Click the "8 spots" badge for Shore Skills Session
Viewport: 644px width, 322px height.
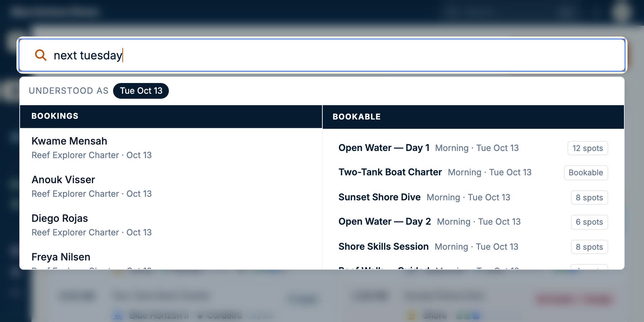tap(589, 247)
